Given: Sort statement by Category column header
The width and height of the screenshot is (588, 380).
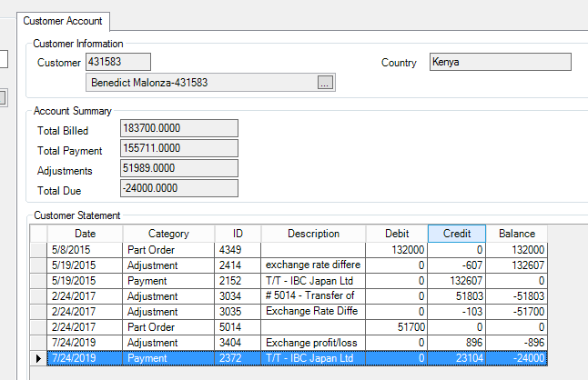Looking at the screenshot, I should coord(168,234).
